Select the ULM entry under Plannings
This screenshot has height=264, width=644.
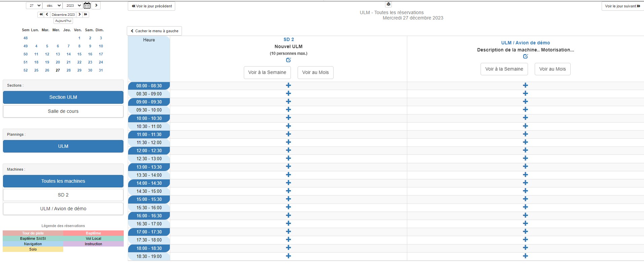pos(63,146)
